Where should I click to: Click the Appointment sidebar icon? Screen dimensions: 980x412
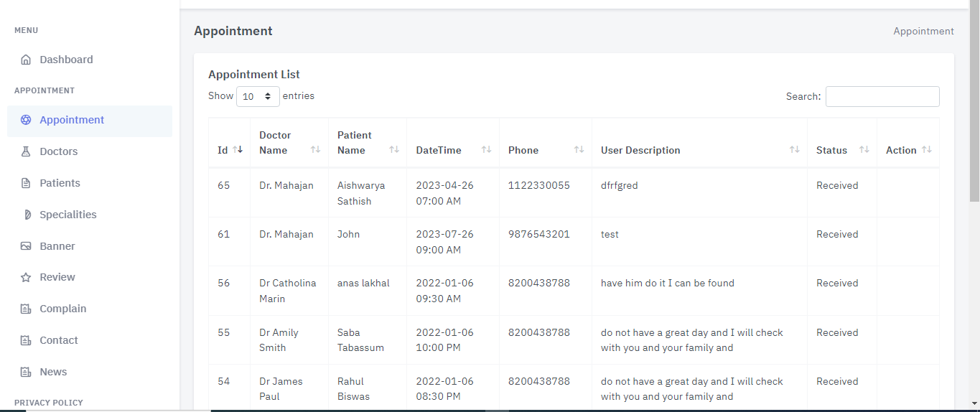coord(26,120)
